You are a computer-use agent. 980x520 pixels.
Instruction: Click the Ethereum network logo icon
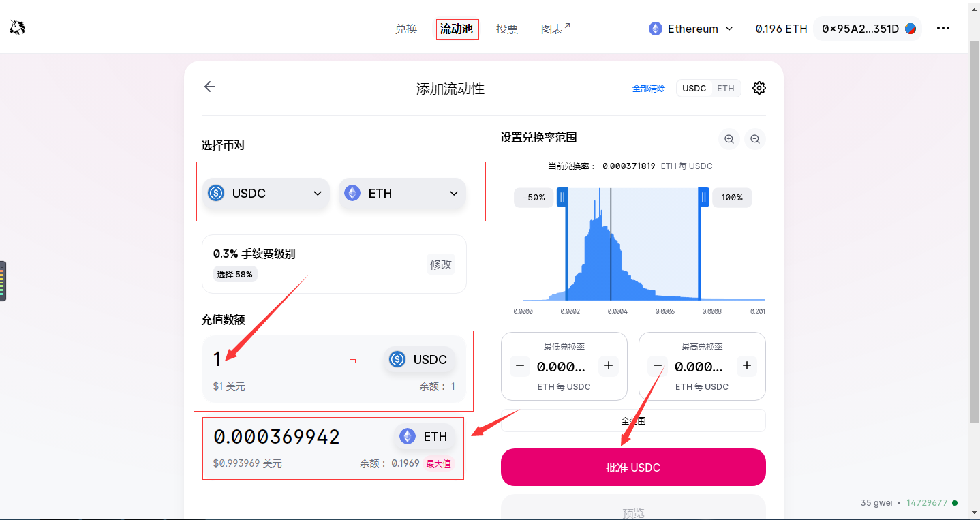coord(656,29)
